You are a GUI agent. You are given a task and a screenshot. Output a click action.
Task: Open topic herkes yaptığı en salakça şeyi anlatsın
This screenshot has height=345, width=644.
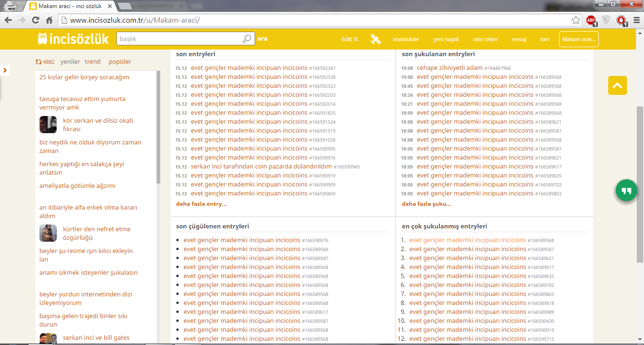[82, 168]
